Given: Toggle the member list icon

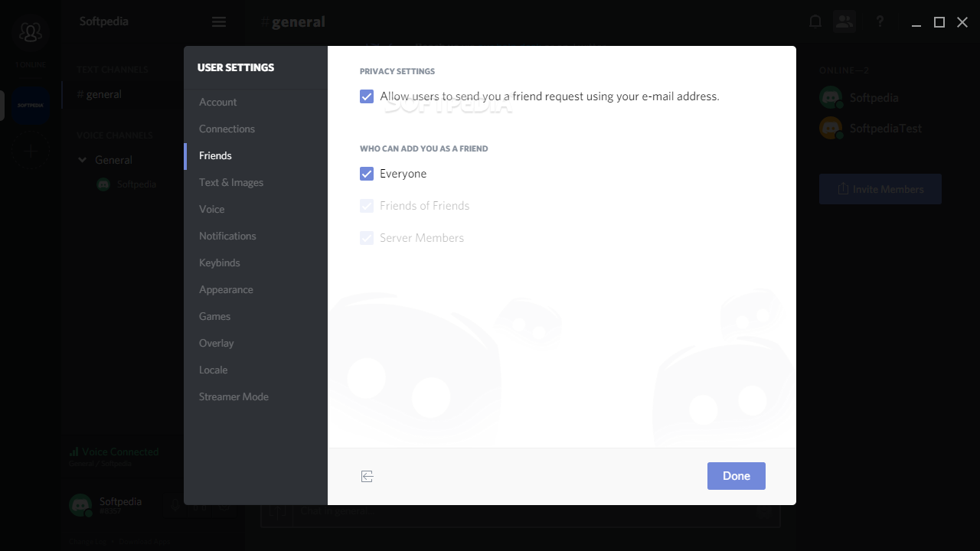Looking at the screenshot, I should pyautogui.click(x=844, y=21).
